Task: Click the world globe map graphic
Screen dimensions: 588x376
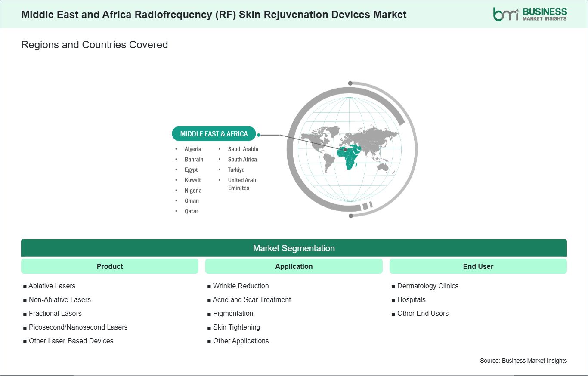Action: (352, 149)
